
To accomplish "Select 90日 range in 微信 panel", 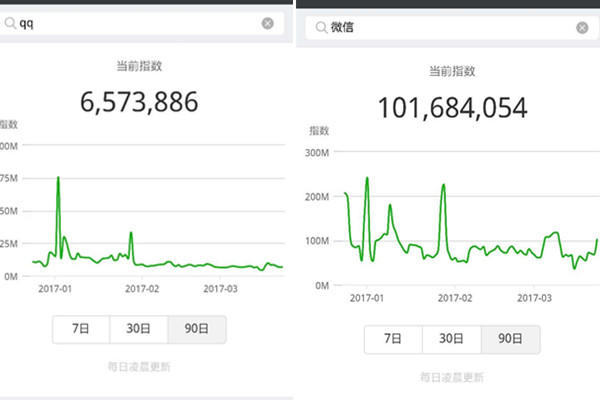I will [x=510, y=339].
